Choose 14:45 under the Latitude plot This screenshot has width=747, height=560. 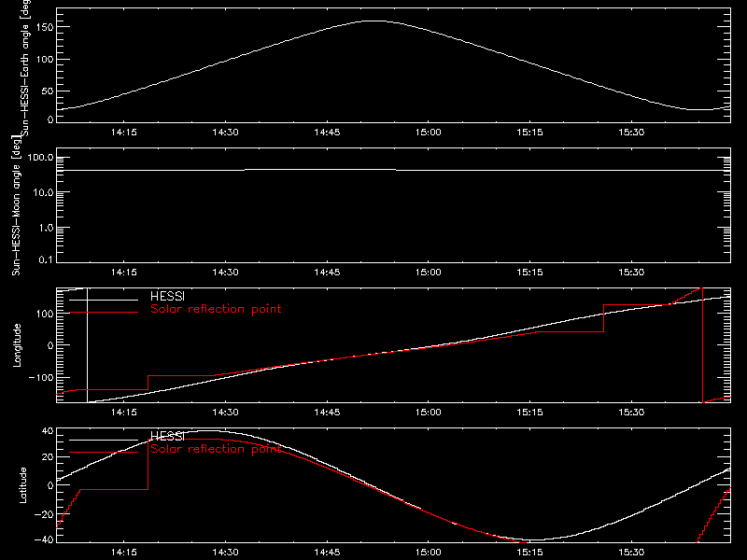coord(327,553)
